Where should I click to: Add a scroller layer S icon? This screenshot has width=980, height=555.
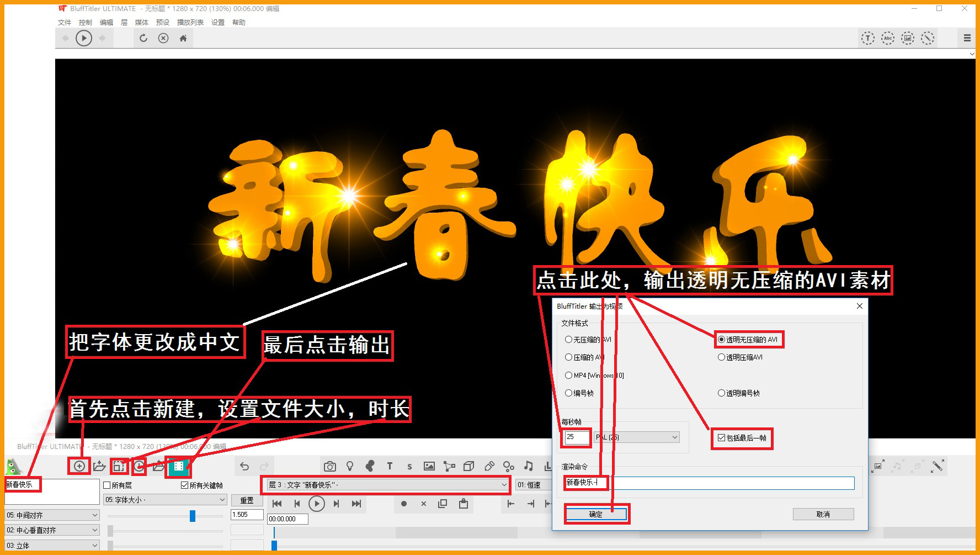tap(409, 466)
